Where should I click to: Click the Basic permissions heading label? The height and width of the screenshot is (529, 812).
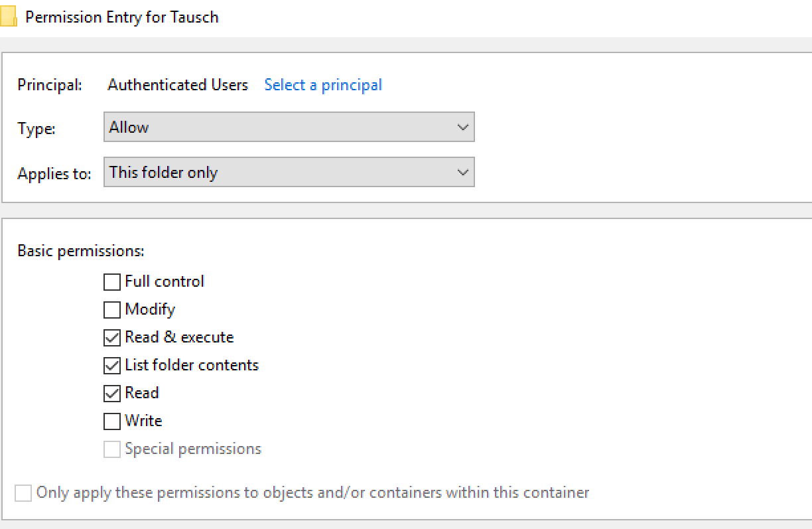81,252
